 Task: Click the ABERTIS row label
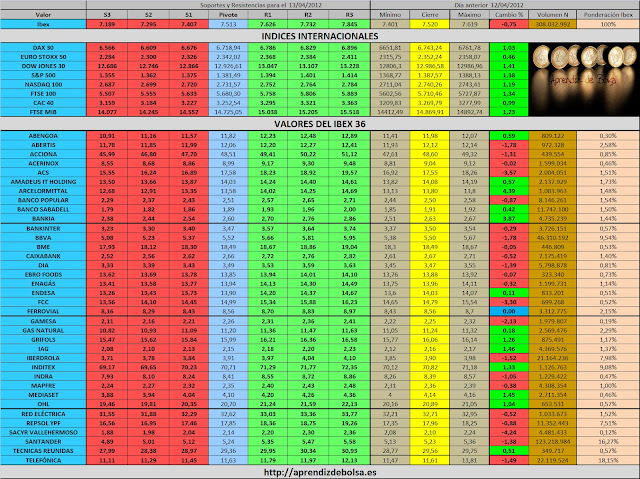coord(43,145)
